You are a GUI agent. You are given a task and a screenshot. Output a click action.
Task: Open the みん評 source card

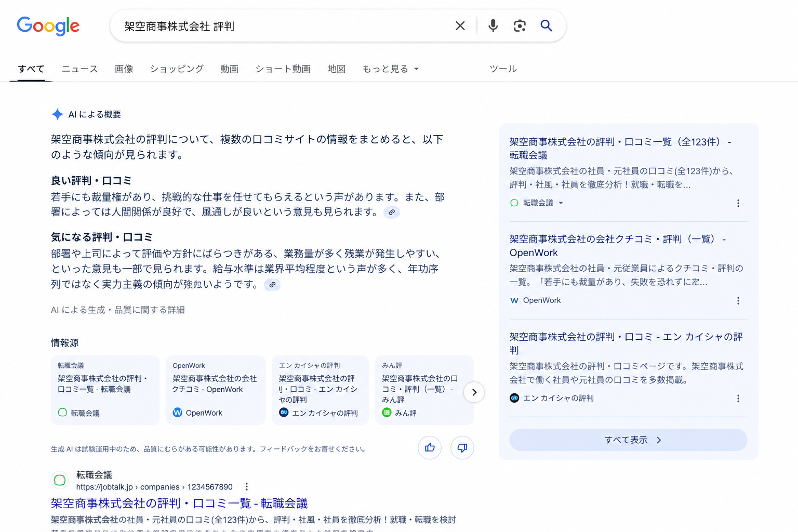424,390
